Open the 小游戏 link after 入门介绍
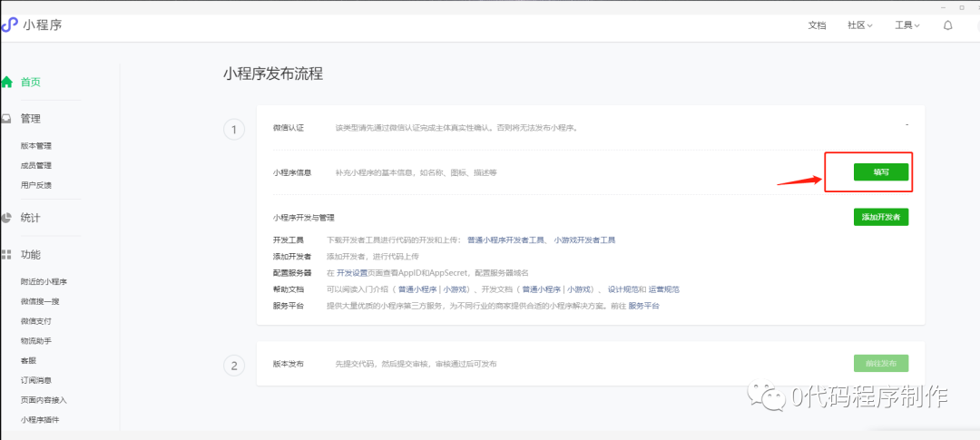980x440 pixels. (x=456, y=289)
